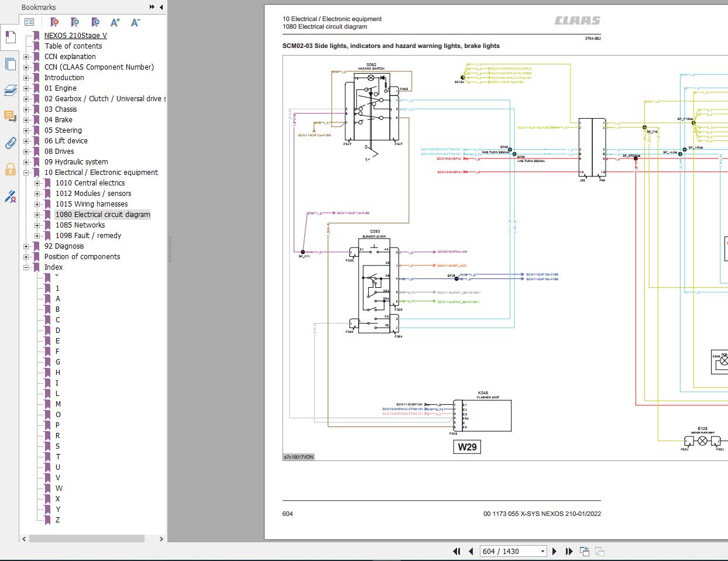728x561 pixels.
Task: Jump to the last page
Action: pos(569,551)
